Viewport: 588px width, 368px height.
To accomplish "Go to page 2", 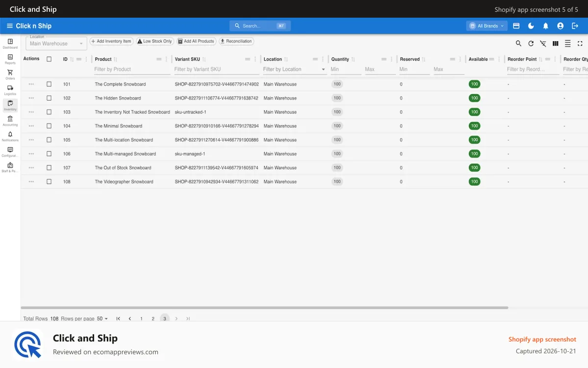I will (153, 318).
